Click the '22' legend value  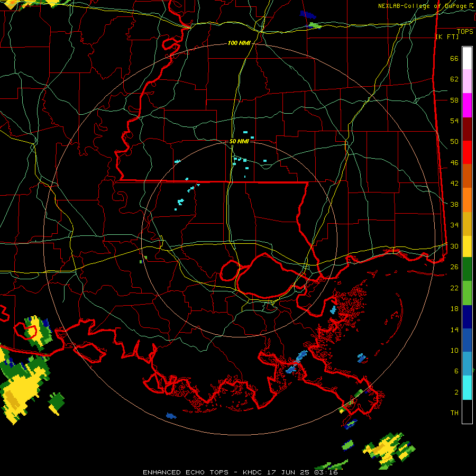(454, 288)
